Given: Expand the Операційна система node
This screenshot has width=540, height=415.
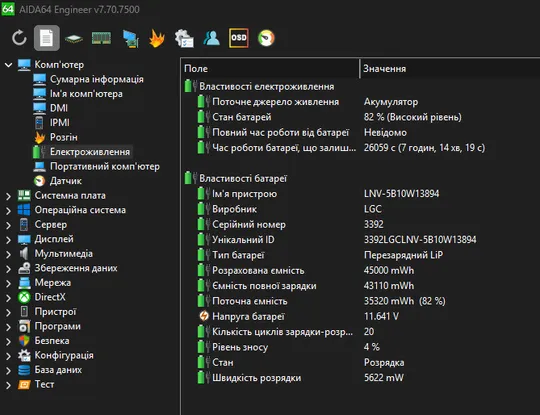Looking at the screenshot, I should click(8, 210).
